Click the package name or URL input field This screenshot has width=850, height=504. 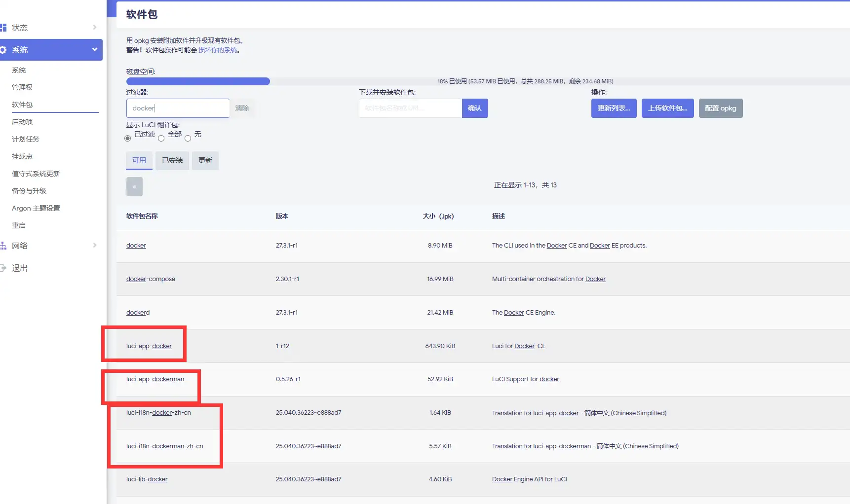pos(410,108)
